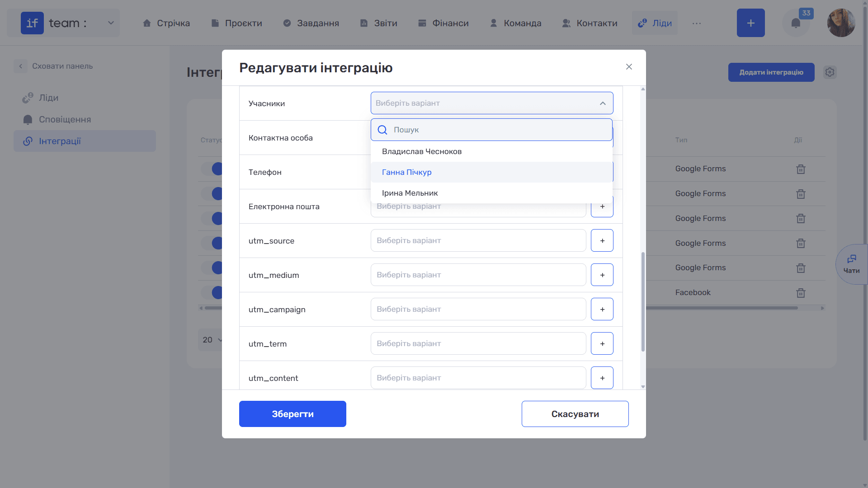Open the utm_medium variant dropdown

(478, 275)
